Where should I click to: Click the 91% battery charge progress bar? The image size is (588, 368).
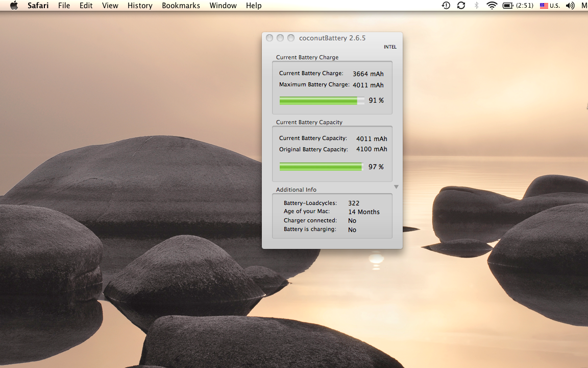(322, 100)
